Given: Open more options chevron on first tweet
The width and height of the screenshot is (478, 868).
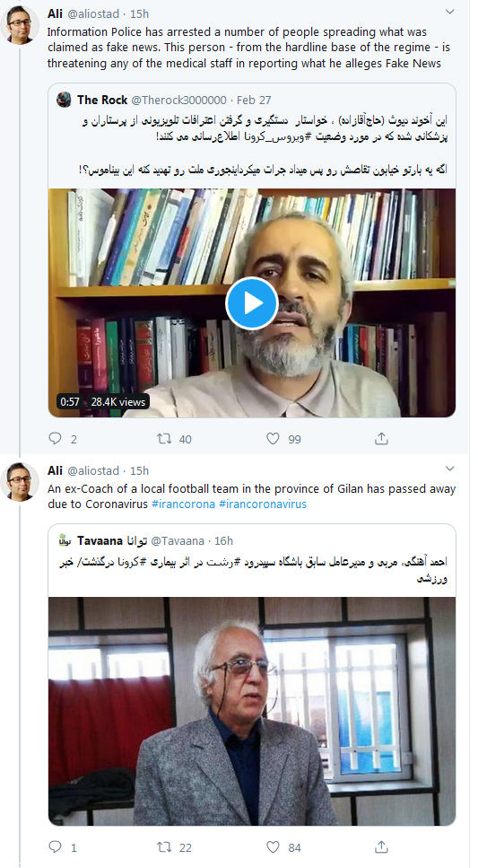Looking at the screenshot, I should pyautogui.click(x=450, y=12).
